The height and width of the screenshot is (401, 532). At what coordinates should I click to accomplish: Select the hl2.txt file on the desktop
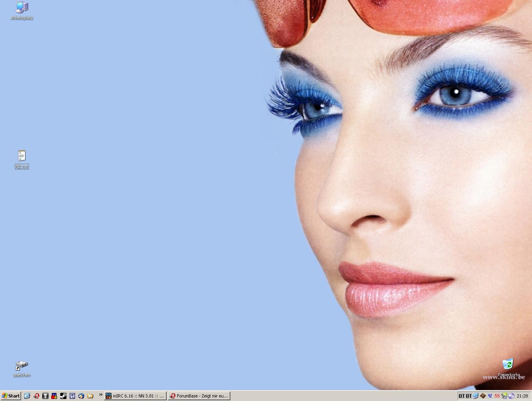click(x=22, y=159)
